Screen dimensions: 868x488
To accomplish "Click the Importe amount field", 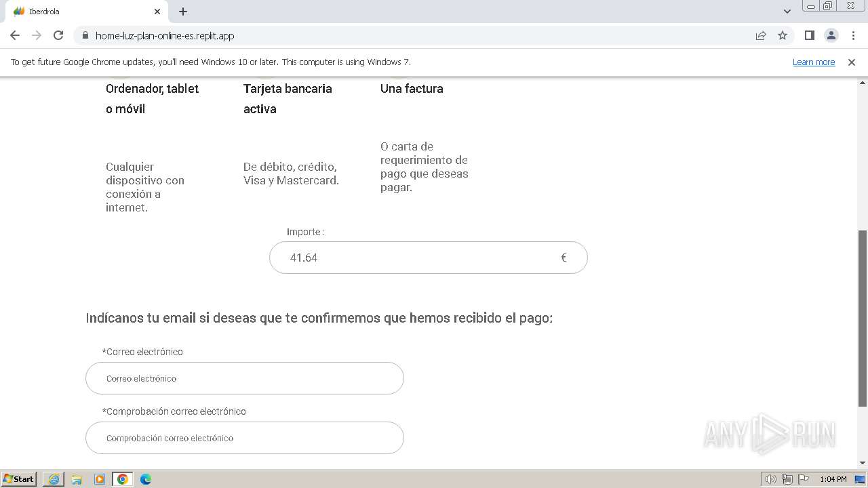I will (x=428, y=258).
